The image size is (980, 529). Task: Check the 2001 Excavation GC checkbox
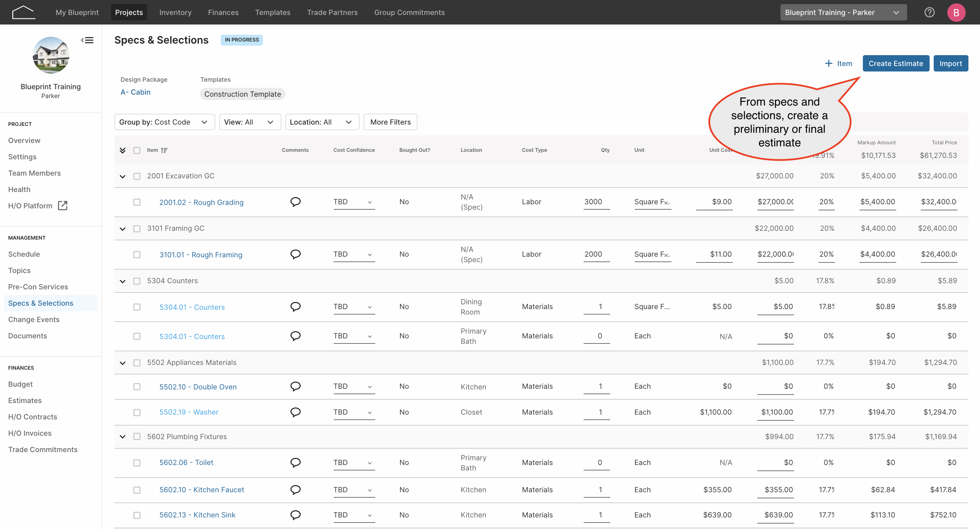137,176
